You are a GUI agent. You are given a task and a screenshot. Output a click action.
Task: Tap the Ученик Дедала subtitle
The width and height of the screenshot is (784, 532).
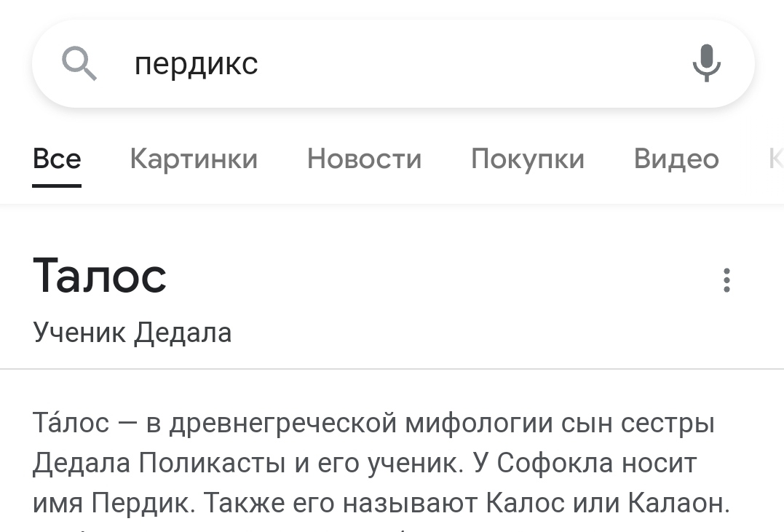132,333
